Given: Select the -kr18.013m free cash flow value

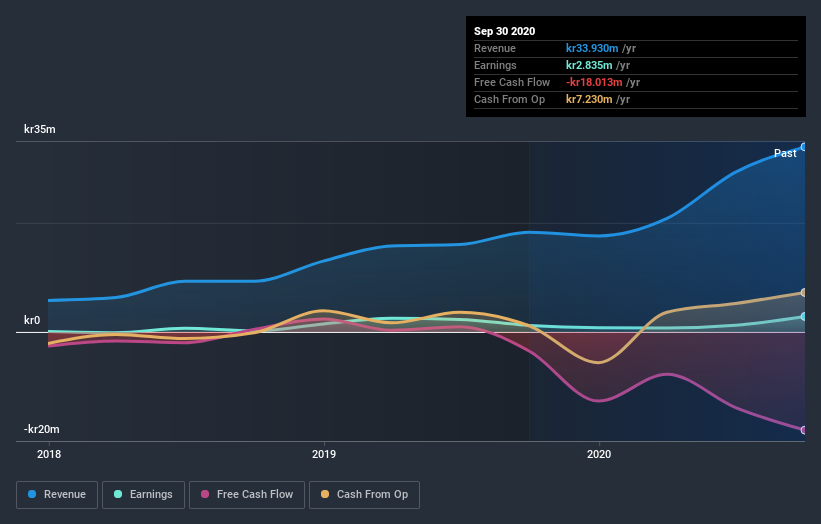Looking at the screenshot, I should pyautogui.click(x=594, y=82).
